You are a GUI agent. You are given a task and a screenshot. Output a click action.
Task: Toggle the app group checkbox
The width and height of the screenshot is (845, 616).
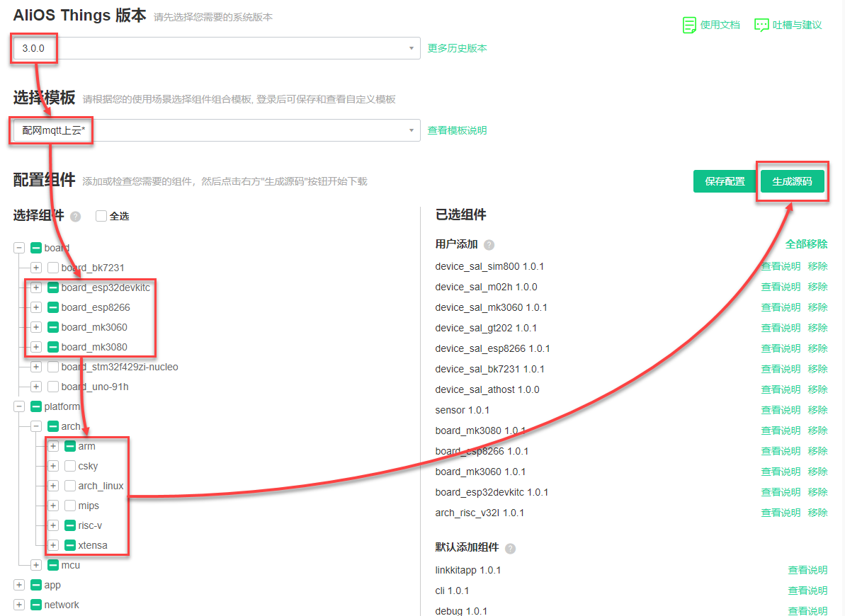pos(36,586)
